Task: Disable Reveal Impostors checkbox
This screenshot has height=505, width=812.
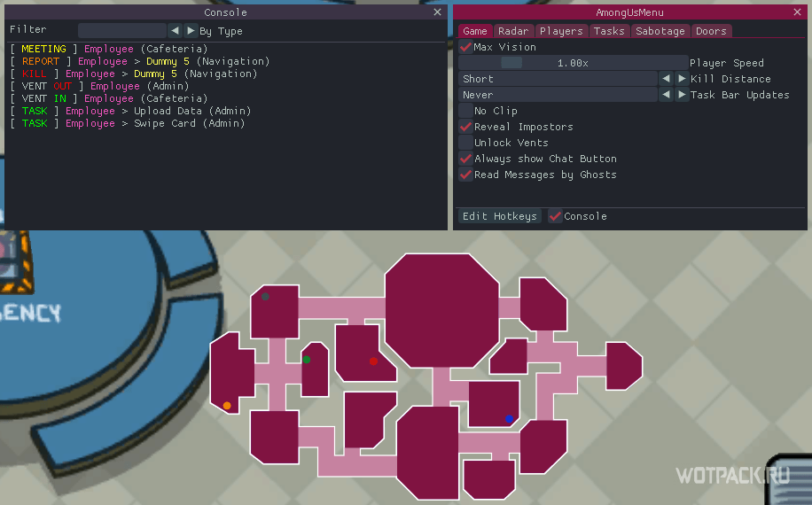Action: 465,127
